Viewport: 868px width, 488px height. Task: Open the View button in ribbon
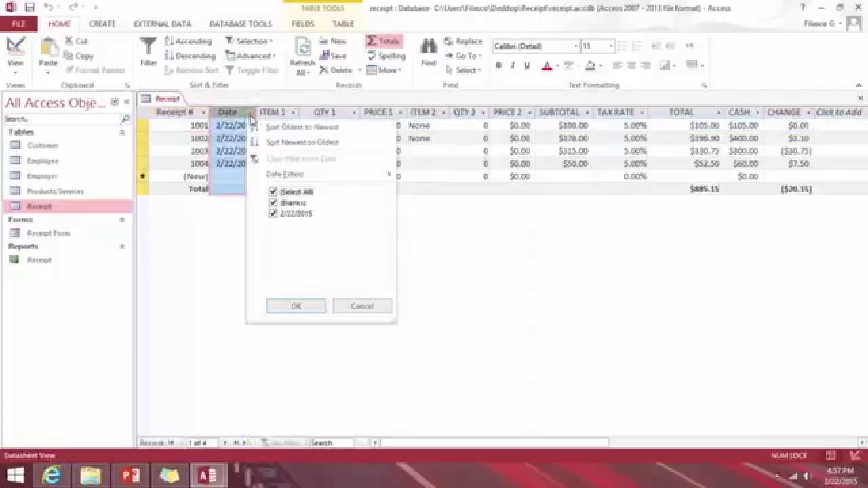pos(15,54)
